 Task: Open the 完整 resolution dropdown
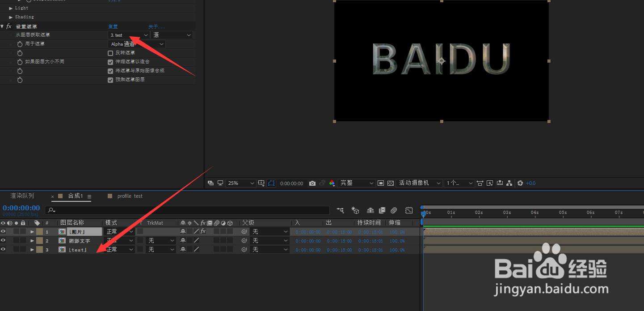pos(357,183)
